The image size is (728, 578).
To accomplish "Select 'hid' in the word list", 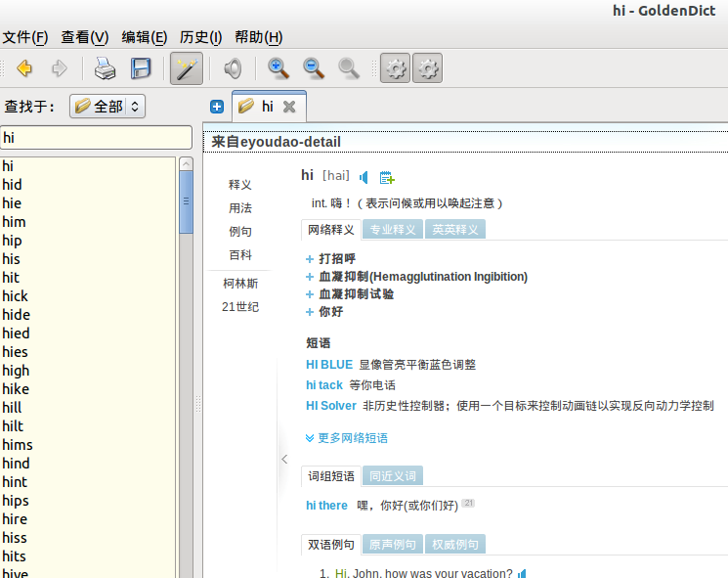I will (x=88, y=185).
